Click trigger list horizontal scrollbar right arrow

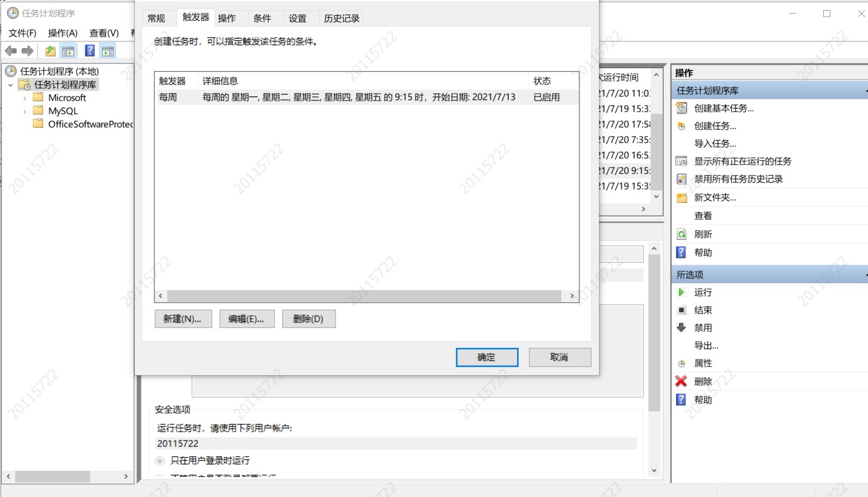pos(572,296)
